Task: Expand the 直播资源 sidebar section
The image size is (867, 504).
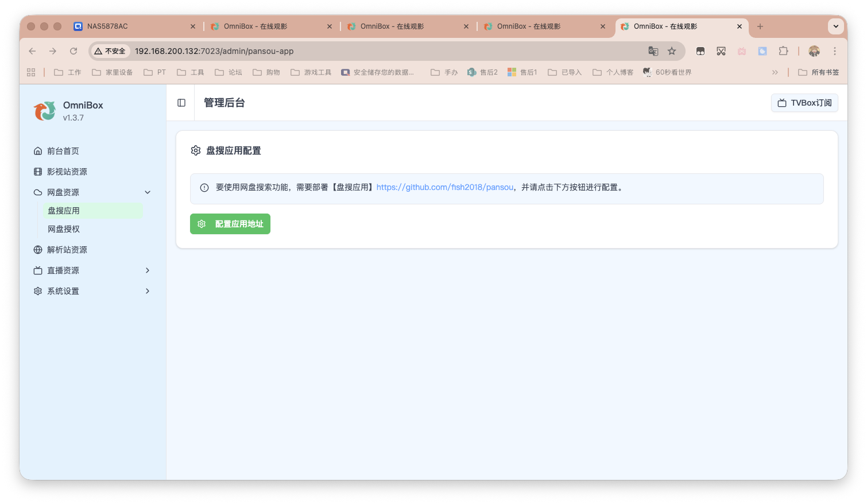Action: pyautogui.click(x=148, y=270)
